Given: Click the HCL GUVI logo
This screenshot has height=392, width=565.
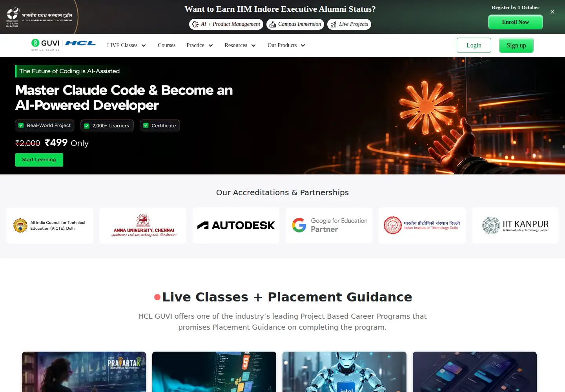Looking at the screenshot, I should 64,45.
